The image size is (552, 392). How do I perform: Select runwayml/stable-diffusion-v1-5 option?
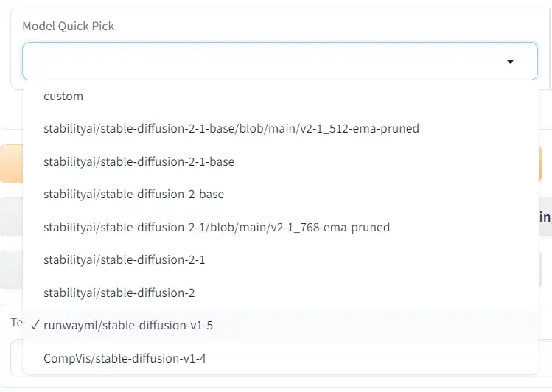pos(128,325)
